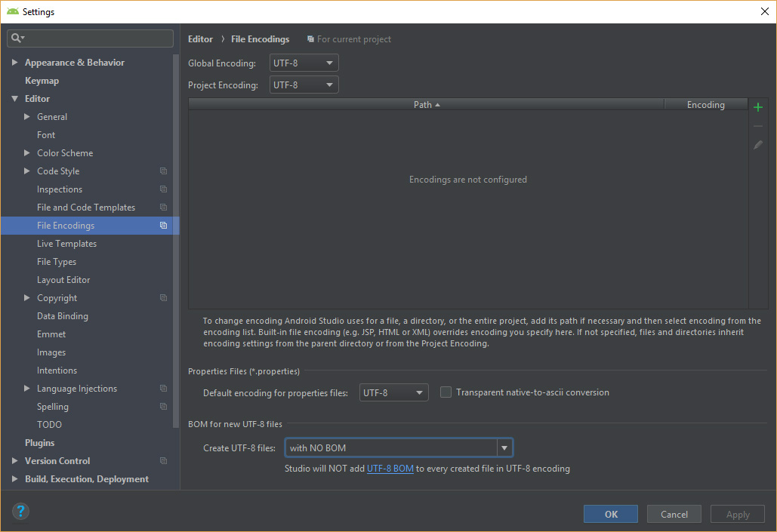Click the edit pencil icon beside the encodings table
Viewport: 777px width, 532px height.
[x=757, y=144]
